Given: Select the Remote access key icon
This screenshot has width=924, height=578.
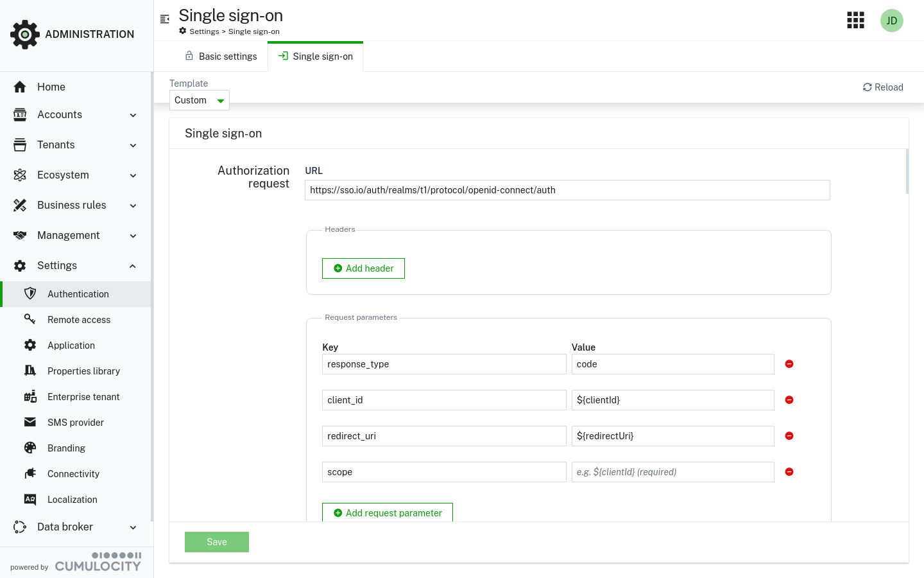Looking at the screenshot, I should (30, 319).
